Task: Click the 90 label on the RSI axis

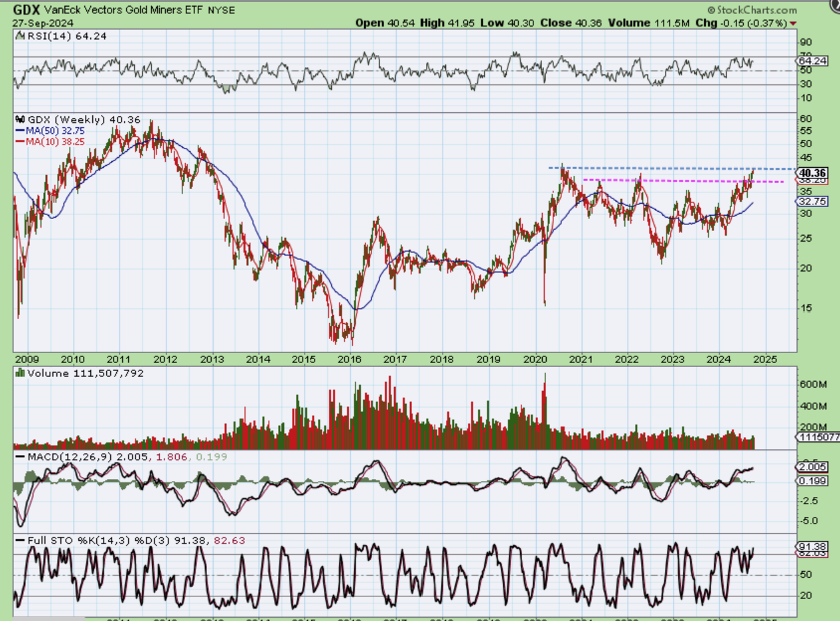Action: coord(805,42)
